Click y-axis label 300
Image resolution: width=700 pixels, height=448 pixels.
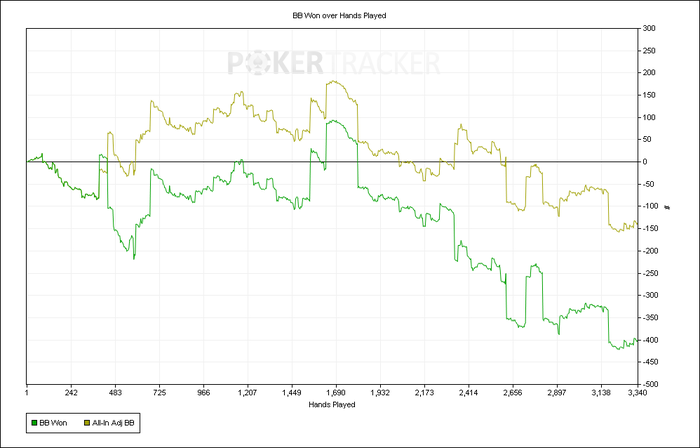click(x=649, y=29)
